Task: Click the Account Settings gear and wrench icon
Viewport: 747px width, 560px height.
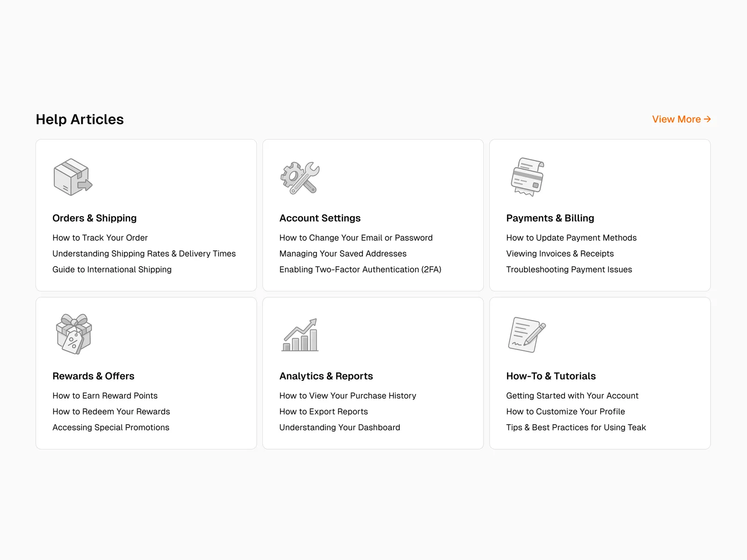Action: (x=300, y=177)
